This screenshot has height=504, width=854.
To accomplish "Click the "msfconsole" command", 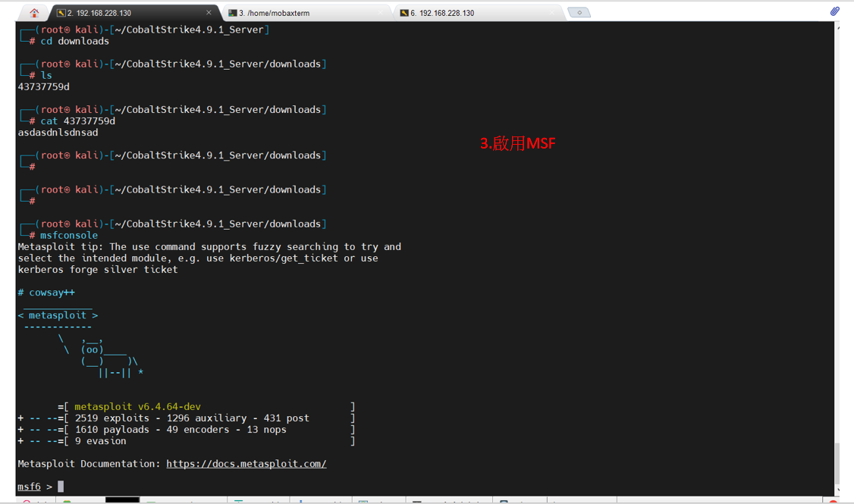I will tap(69, 236).
